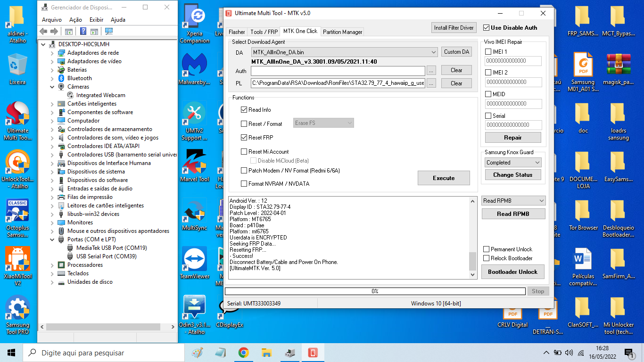
Task: Click the Custom DA button
Action: pyautogui.click(x=456, y=52)
